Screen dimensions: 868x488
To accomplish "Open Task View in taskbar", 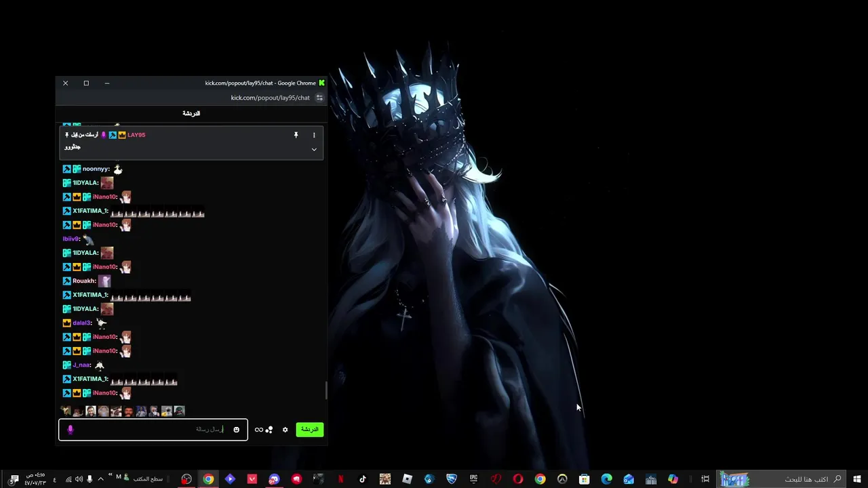I will pyautogui.click(x=705, y=479).
